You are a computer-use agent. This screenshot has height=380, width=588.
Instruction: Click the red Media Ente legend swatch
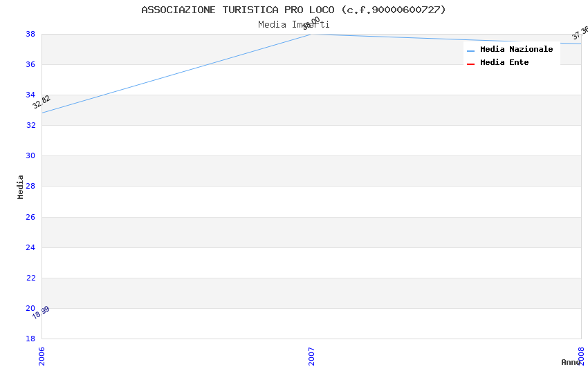point(470,64)
